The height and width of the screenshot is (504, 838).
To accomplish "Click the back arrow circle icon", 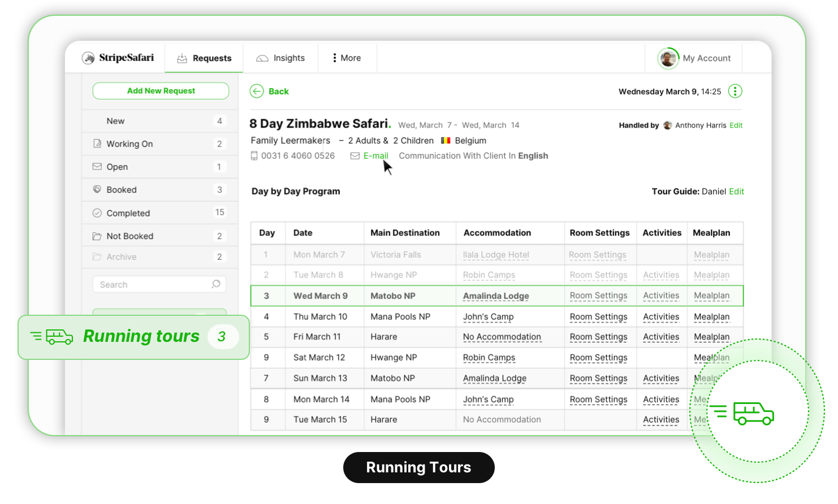I will (x=257, y=92).
